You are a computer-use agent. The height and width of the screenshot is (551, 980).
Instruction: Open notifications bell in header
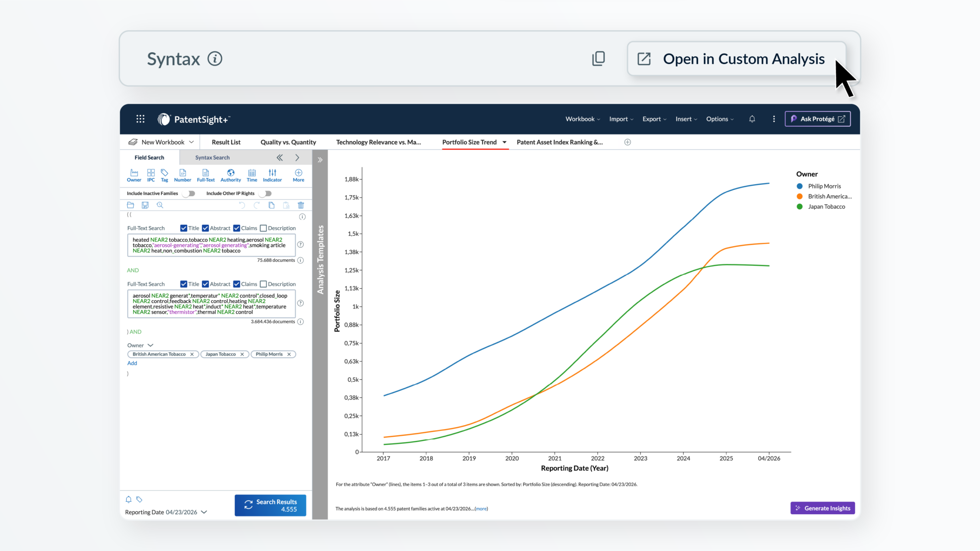point(752,119)
